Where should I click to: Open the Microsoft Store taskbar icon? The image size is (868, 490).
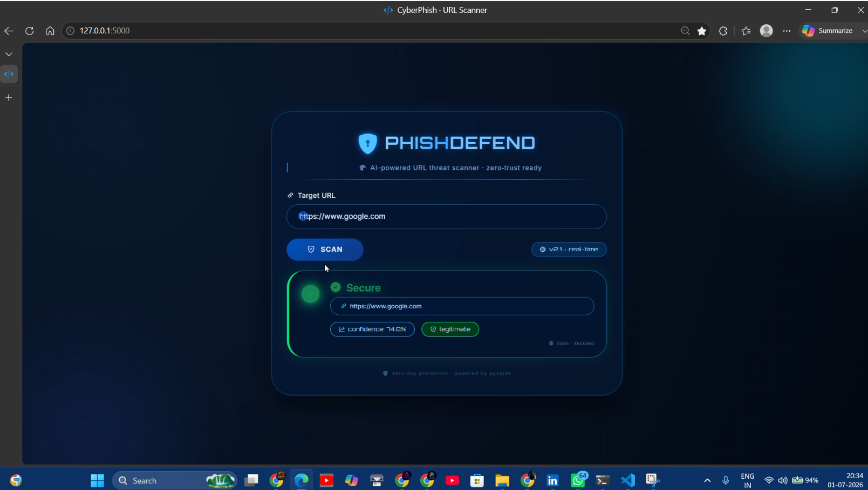tap(477, 480)
